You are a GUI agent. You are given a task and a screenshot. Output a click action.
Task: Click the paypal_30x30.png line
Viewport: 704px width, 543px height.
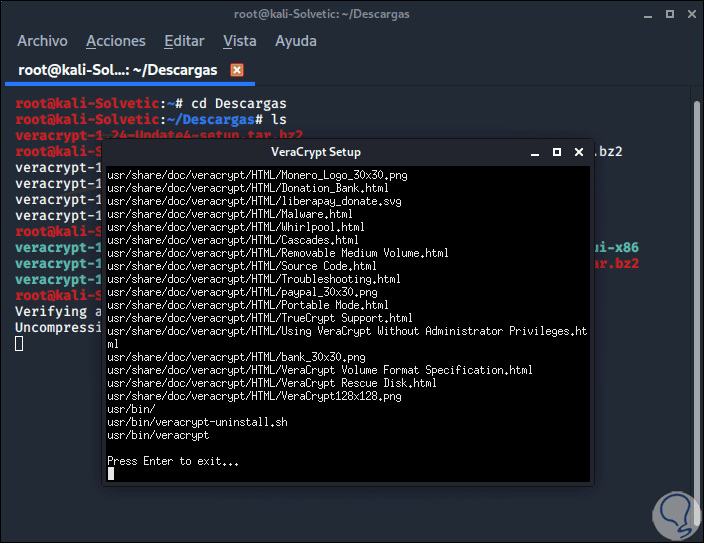coord(242,292)
